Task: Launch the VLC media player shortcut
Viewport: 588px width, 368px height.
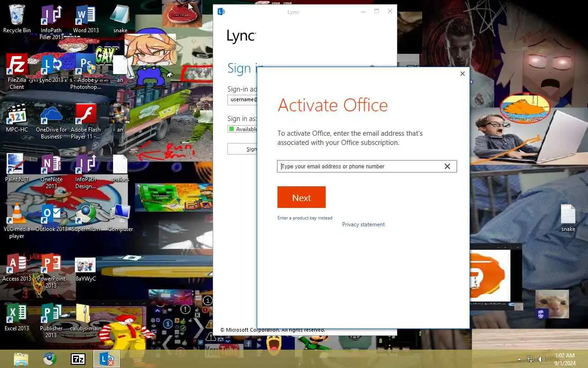Action: click(17, 221)
